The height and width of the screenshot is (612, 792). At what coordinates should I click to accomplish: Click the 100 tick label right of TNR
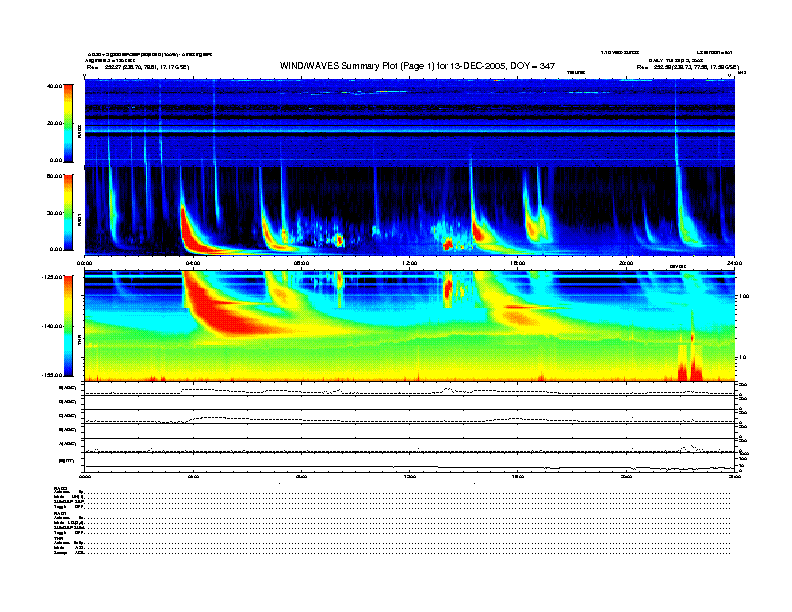[745, 296]
